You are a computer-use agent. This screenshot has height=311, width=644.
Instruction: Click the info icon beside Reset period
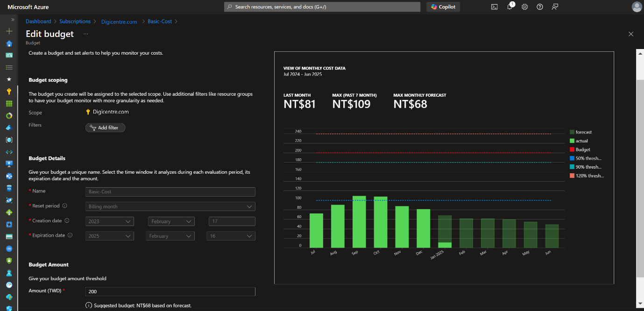(x=65, y=206)
